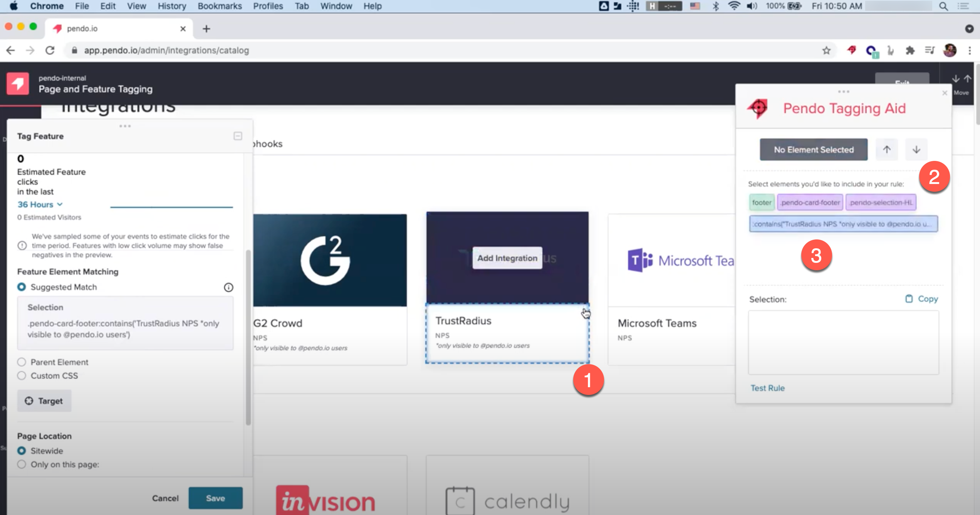980x515 pixels.
Task: Select the Parent Element radio option
Action: 22,362
